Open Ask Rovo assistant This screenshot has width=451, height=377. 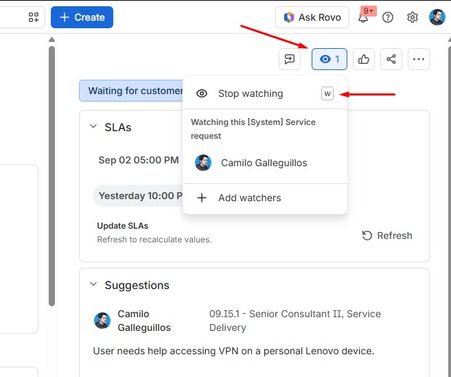[312, 17]
